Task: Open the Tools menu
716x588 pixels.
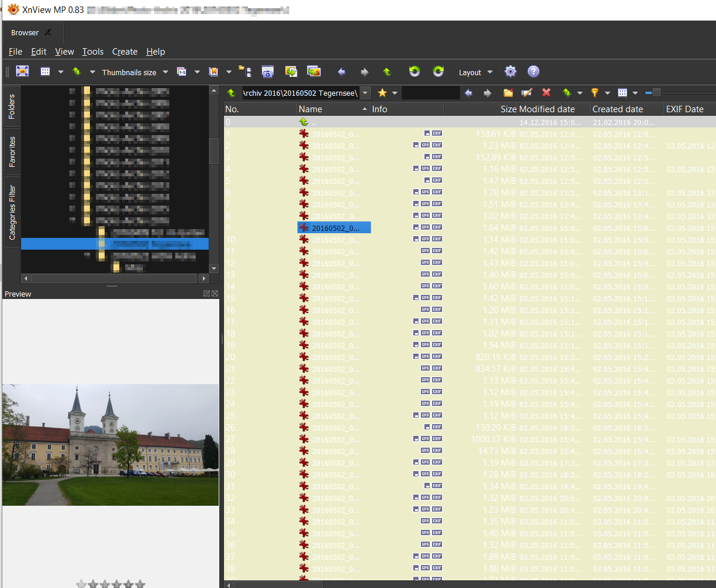Action: tap(93, 52)
